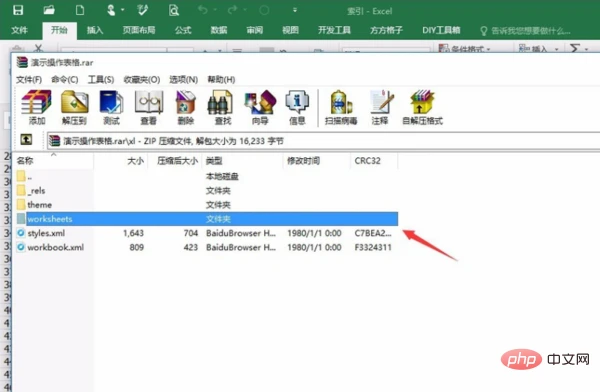Open WinRAR Commands (命令C) menu
The image size is (600, 392).
[x=65, y=80]
